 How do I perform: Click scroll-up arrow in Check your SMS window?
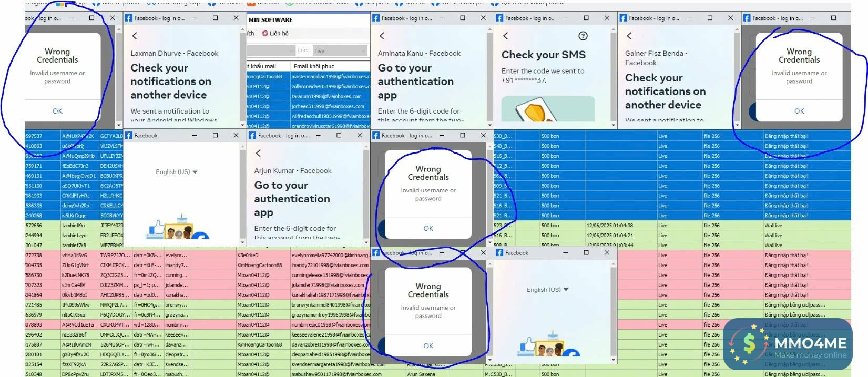tap(614, 28)
